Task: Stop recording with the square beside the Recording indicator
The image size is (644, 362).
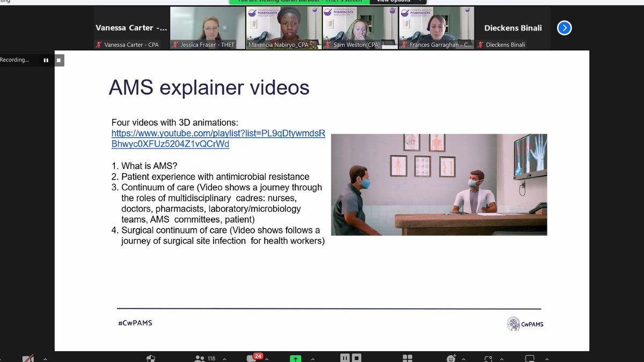Action: coord(59,60)
